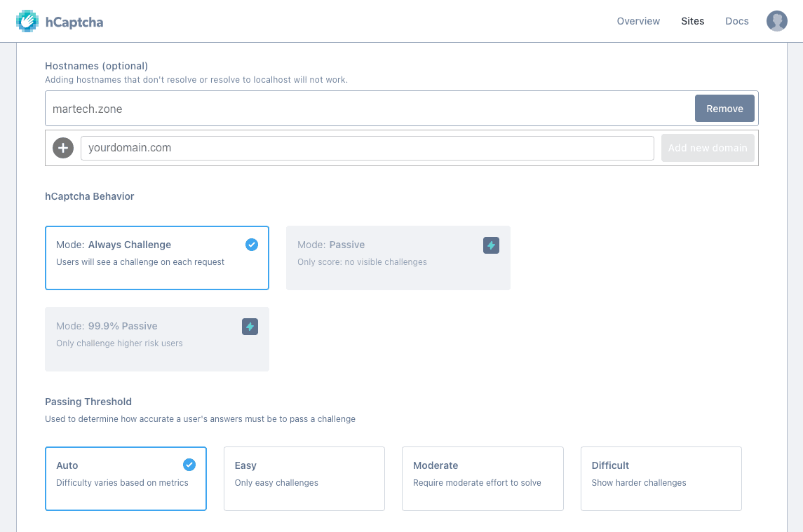The image size is (803, 532).
Task: Click the blue checkmark on Auto threshold
Action: point(189,465)
